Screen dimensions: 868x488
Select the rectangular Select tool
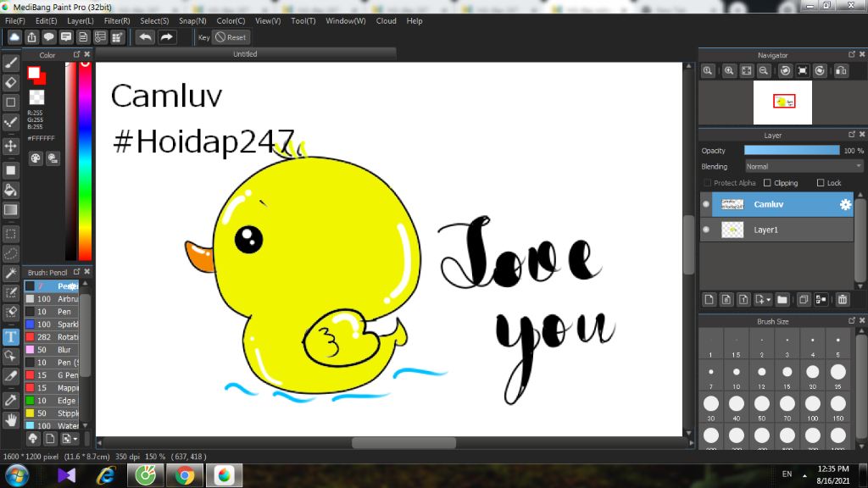[x=10, y=234]
